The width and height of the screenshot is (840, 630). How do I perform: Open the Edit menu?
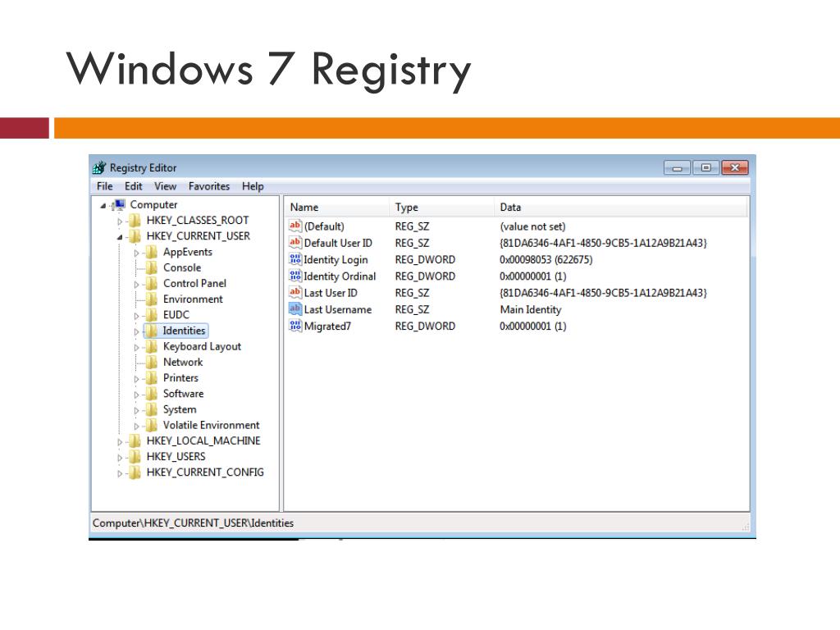[x=134, y=186]
